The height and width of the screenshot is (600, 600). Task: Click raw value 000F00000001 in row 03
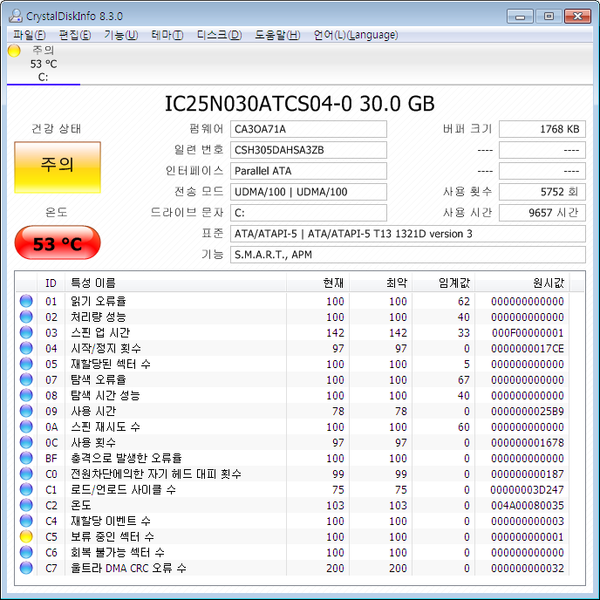click(x=528, y=333)
